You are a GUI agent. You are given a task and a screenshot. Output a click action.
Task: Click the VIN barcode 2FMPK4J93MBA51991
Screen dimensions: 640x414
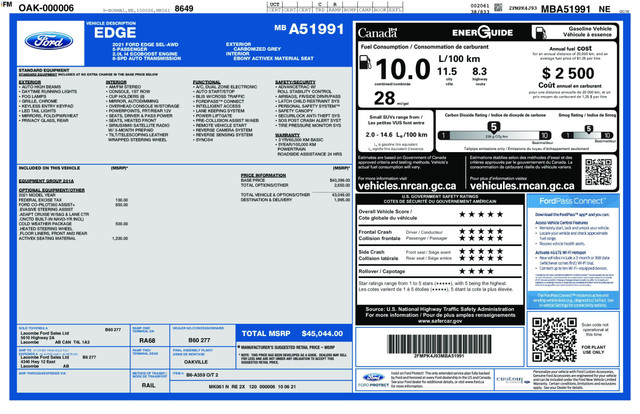pos(439,344)
